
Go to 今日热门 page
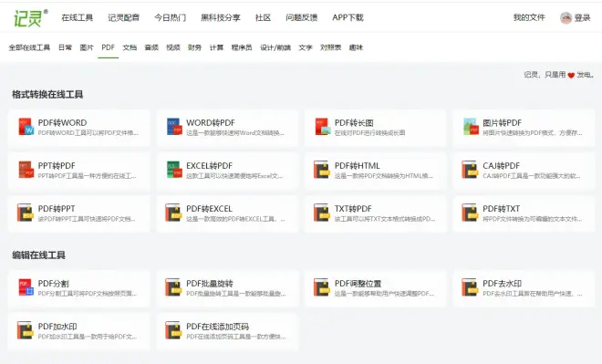170,17
